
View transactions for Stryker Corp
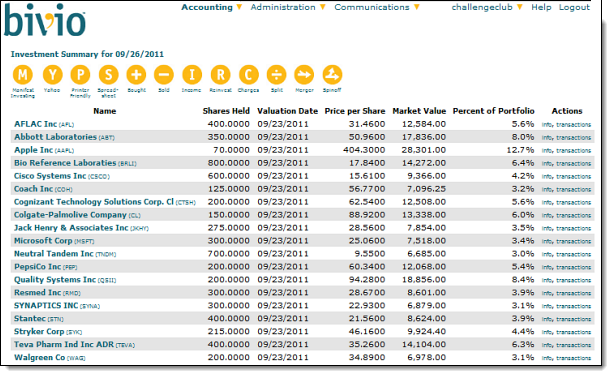click(x=574, y=332)
